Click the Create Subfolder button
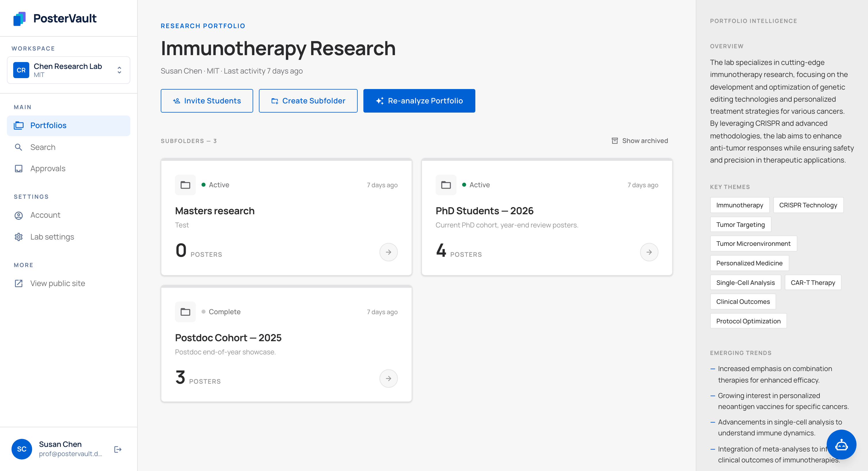Viewport: 868px width, 471px height. pyautogui.click(x=308, y=101)
